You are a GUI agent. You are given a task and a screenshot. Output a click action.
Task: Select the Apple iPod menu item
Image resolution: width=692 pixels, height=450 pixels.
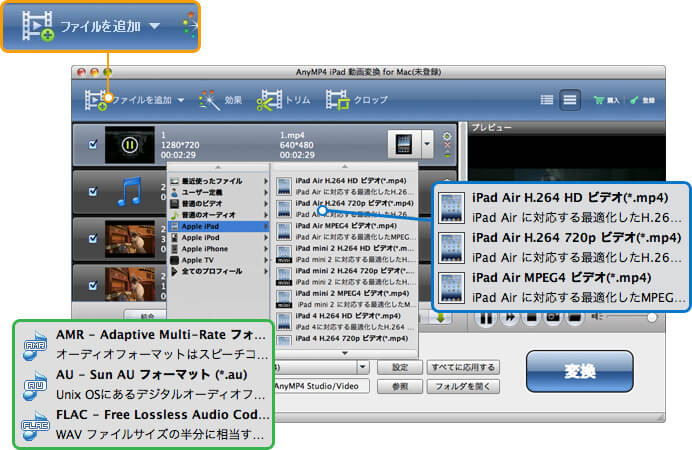pos(219,238)
